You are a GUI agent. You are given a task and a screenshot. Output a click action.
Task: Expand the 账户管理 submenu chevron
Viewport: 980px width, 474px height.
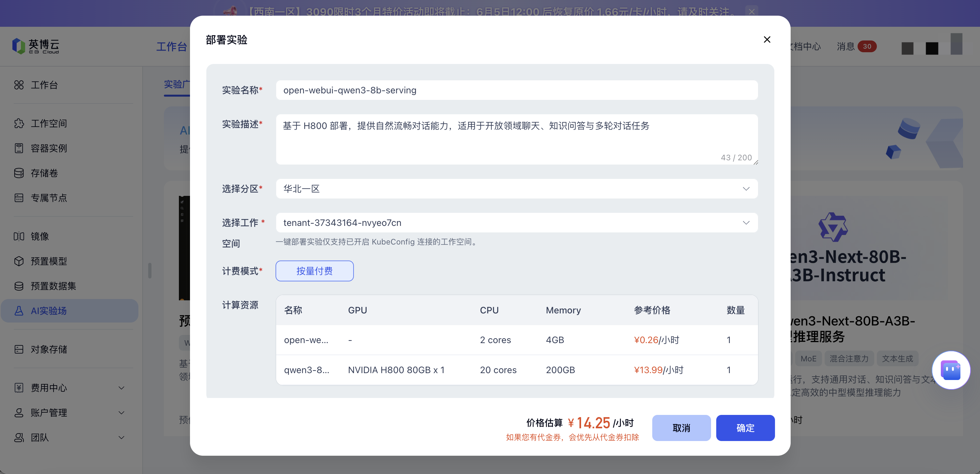click(122, 413)
